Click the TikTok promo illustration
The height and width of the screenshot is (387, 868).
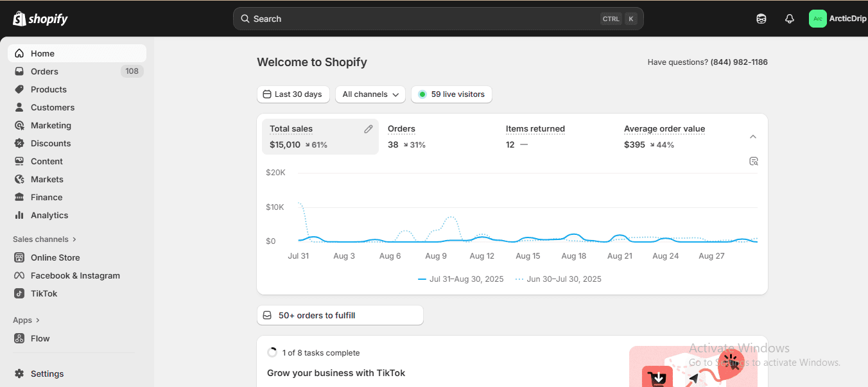pos(693,366)
